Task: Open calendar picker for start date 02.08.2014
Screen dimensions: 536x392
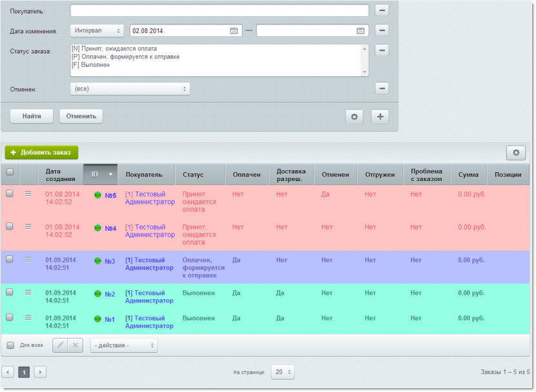Action: click(233, 31)
